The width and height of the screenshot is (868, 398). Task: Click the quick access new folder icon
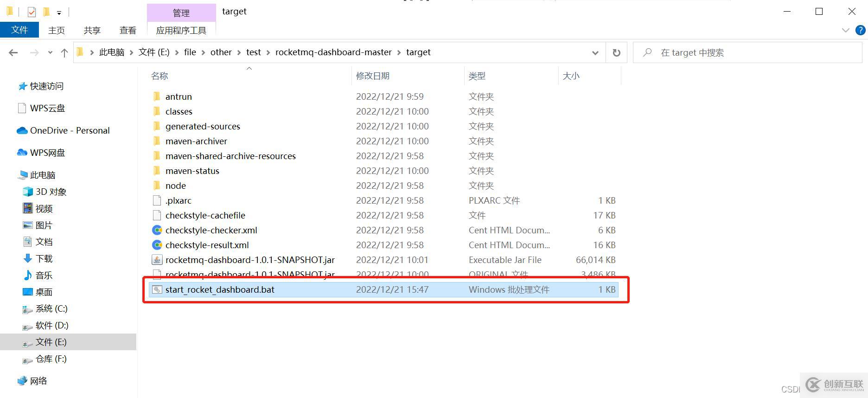click(46, 12)
